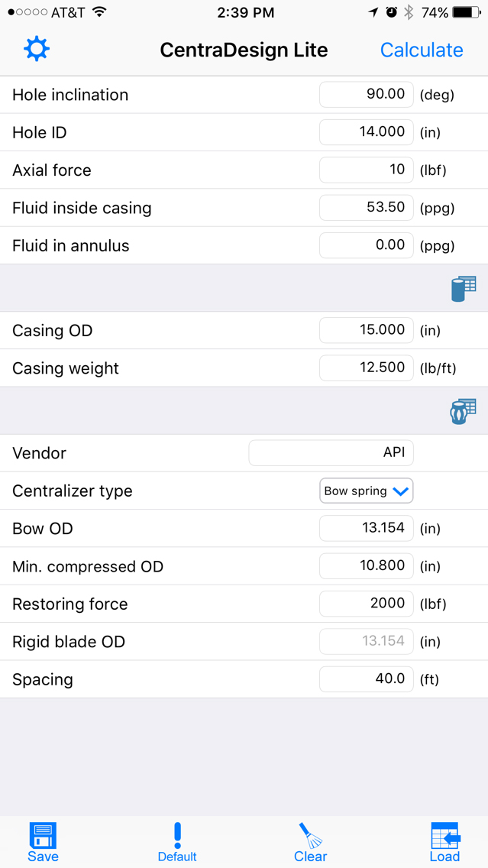This screenshot has height=868, width=488.
Task: Restore defaults with the Default icon
Action: tap(177, 843)
